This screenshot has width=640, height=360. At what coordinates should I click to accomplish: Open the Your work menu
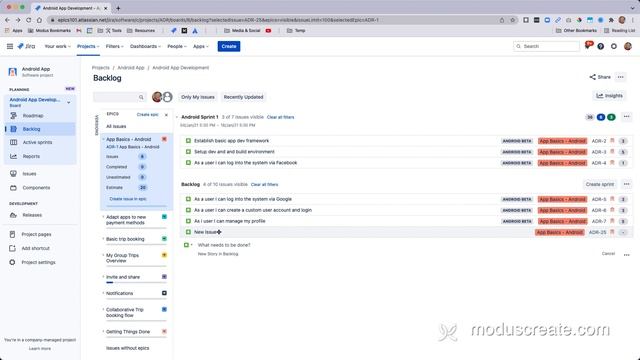pyautogui.click(x=57, y=47)
